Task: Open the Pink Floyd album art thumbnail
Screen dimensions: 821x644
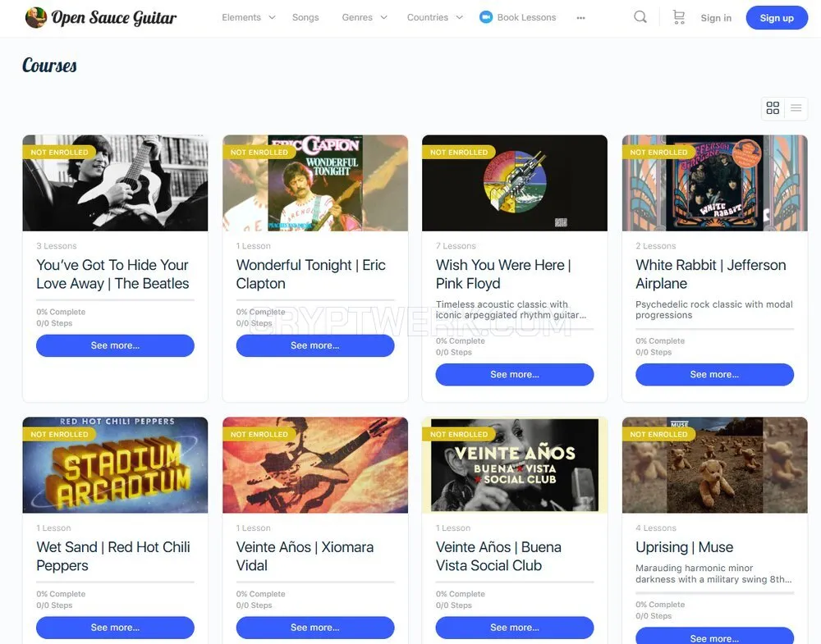Action: coord(515,183)
